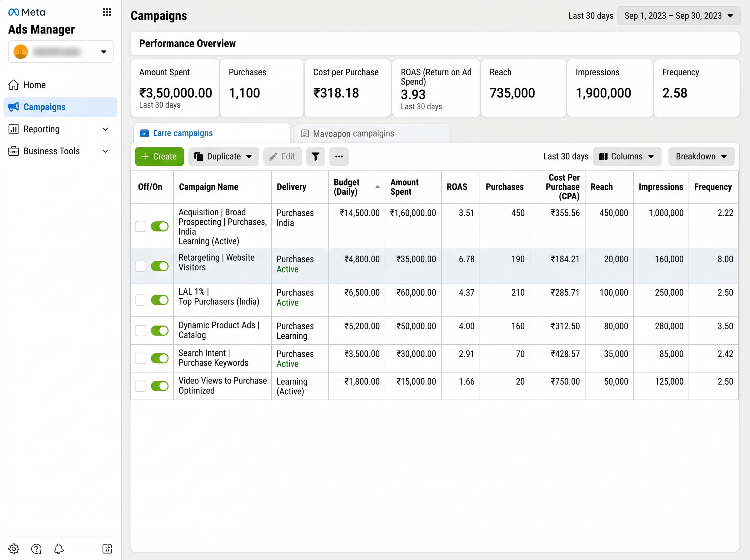
Task: Open the Duplicate dropdown
Action: point(223,156)
